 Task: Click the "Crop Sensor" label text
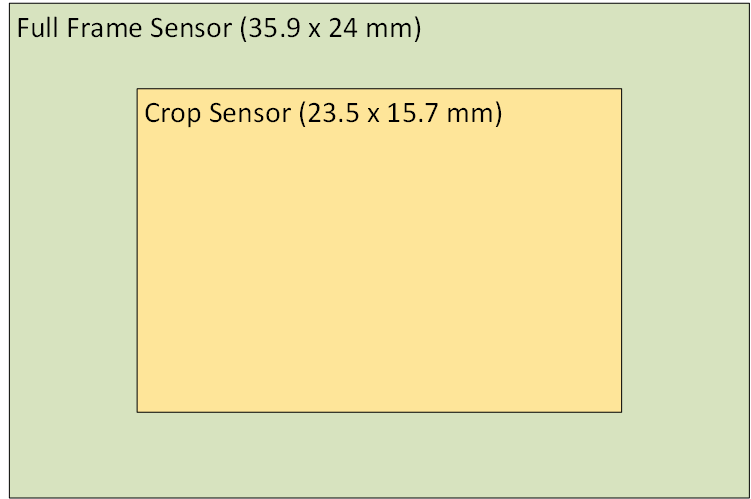pyautogui.click(x=216, y=112)
